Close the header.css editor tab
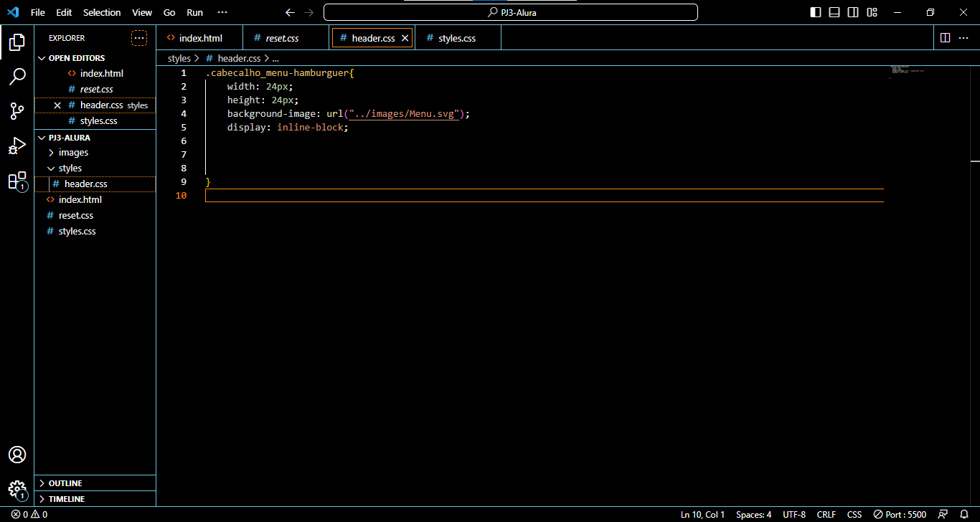Image resolution: width=980 pixels, height=522 pixels. coord(405,38)
